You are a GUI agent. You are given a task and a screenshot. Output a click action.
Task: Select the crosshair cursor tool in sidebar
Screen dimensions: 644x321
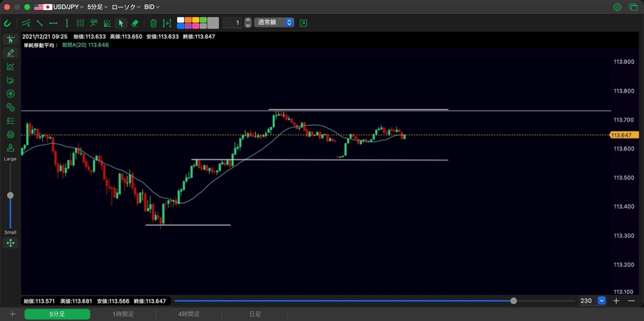[x=10, y=40]
